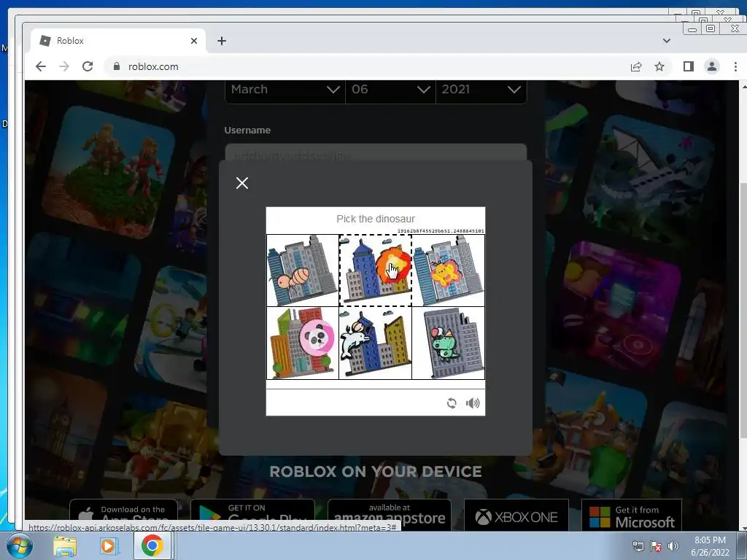The height and width of the screenshot is (560, 747).
Task: Pick the panda in pink bubble image
Action: click(x=303, y=343)
